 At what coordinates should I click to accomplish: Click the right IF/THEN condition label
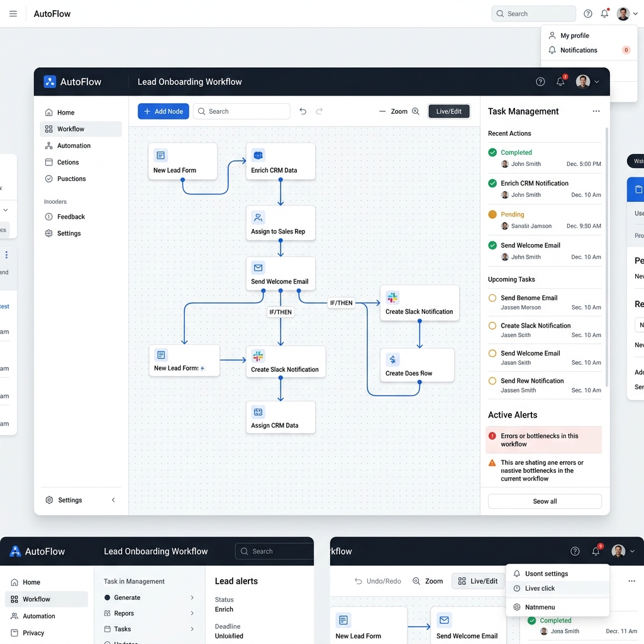341,303
